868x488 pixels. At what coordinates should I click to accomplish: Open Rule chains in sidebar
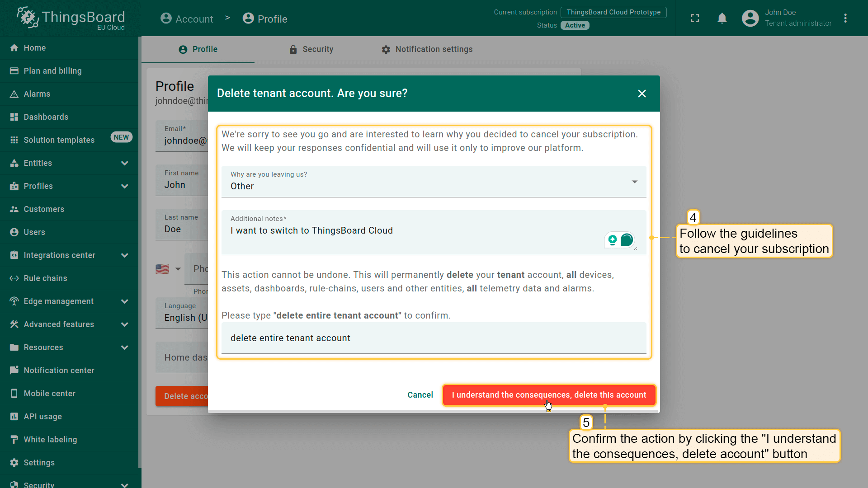point(45,278)
